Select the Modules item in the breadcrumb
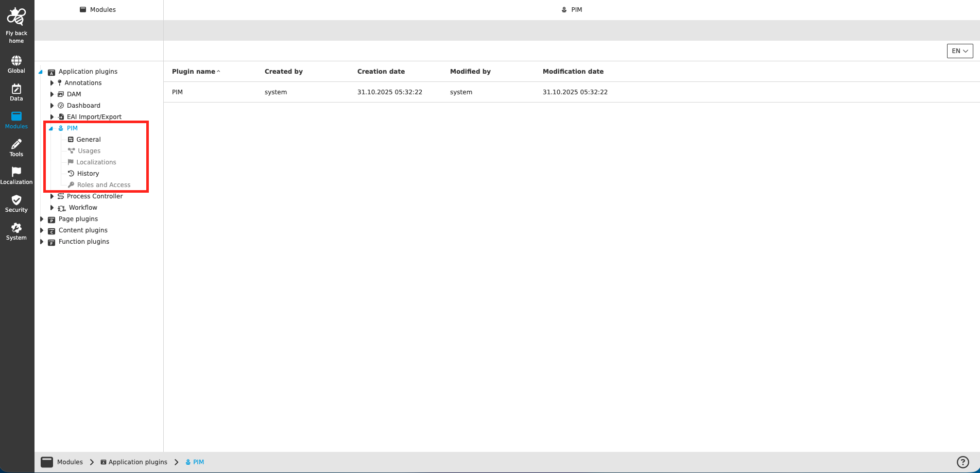 coord(70,462)
